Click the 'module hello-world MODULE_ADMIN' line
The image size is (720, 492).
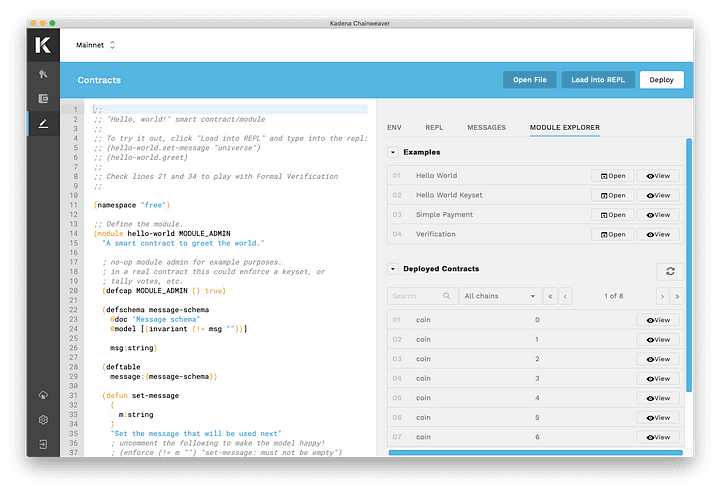click(x=162, y=233)
